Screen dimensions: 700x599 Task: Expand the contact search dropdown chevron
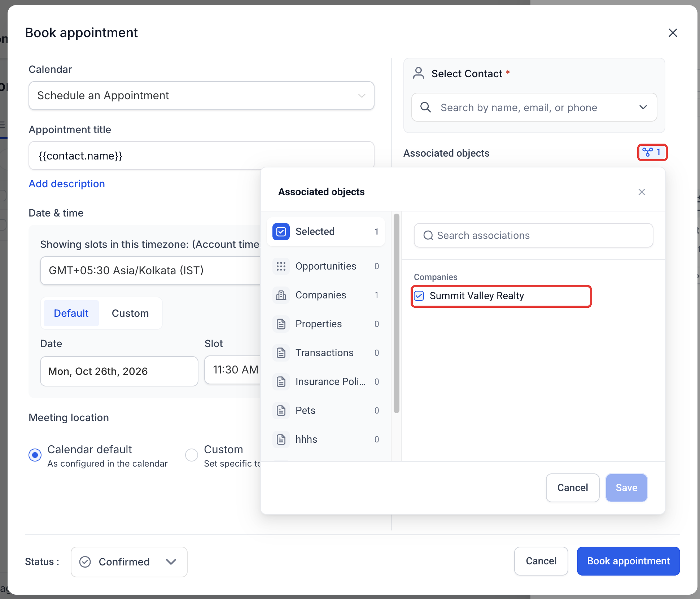643,107
